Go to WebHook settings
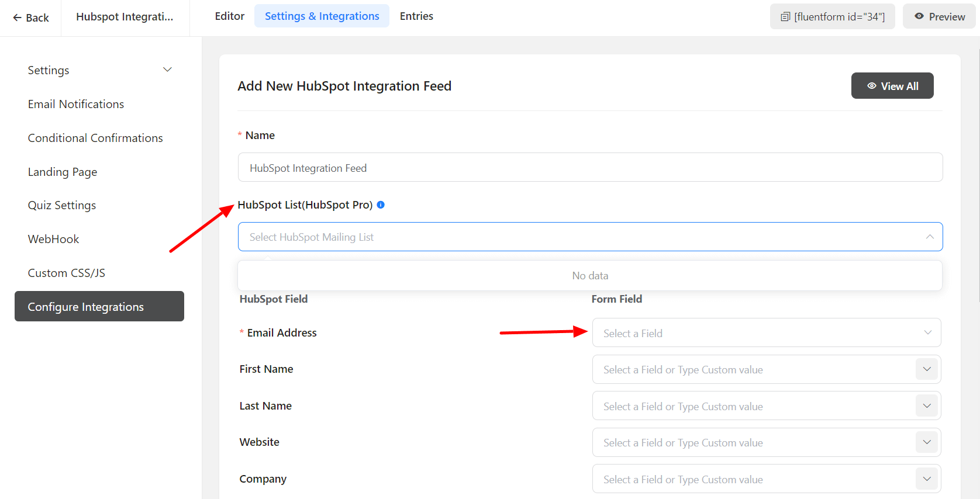This screenshot has height=499, width=980. point(53,239)
